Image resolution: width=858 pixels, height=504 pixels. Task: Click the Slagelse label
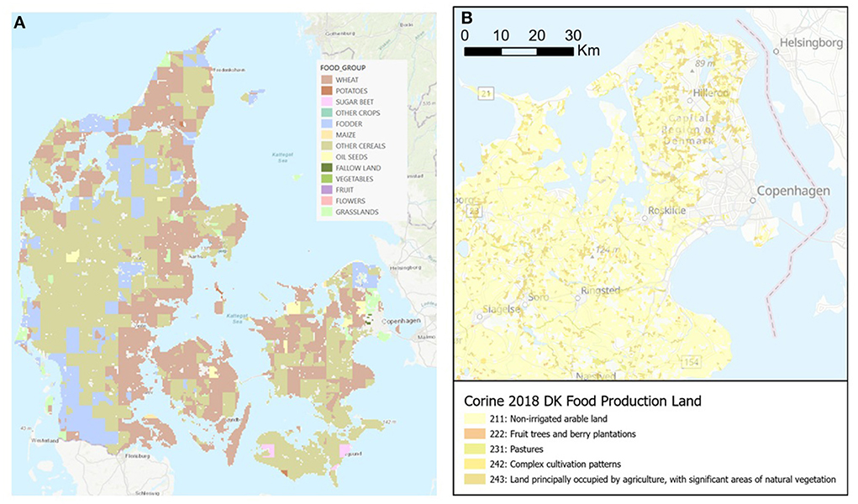502,310
